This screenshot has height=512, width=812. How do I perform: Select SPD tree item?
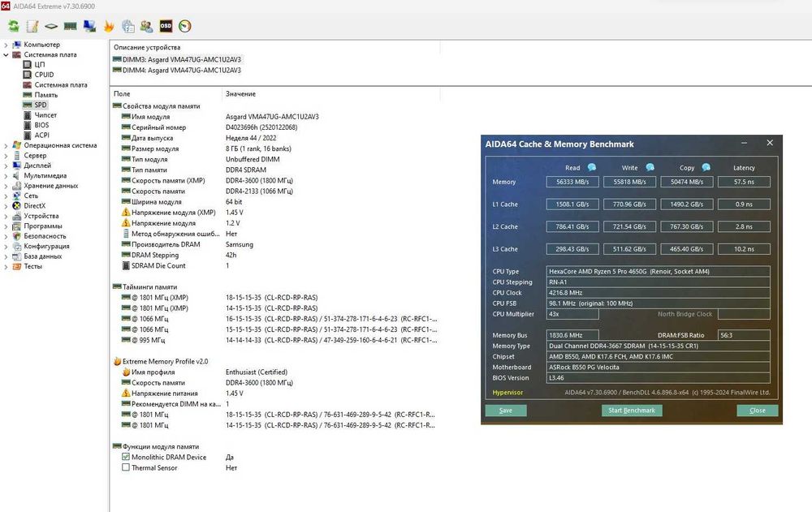[41, 105]
